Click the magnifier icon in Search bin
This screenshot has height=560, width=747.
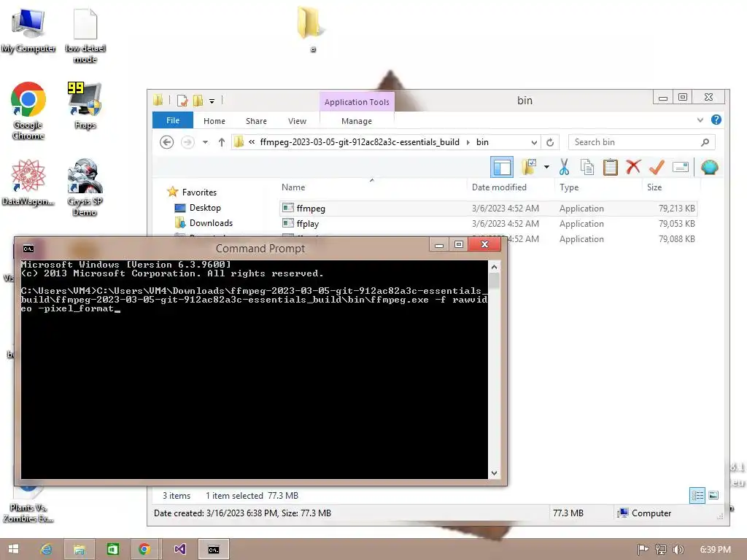pyautogui.click(x=705, y=142)
